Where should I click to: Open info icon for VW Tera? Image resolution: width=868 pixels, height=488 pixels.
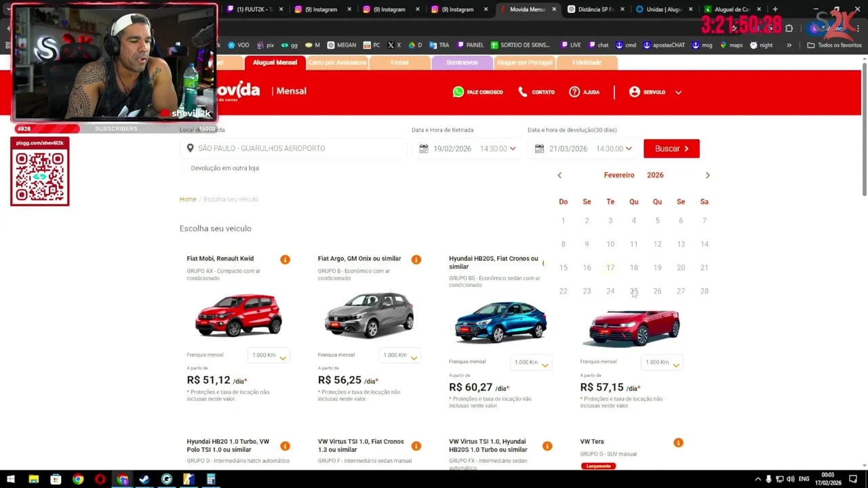click(x=678, y=443)
